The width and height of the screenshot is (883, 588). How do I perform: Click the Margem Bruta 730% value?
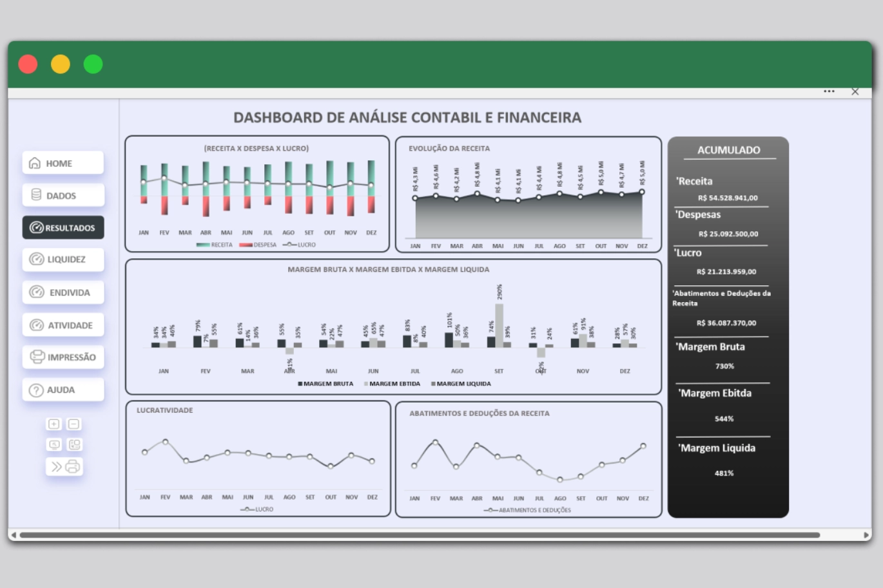(x=724, y=366)
